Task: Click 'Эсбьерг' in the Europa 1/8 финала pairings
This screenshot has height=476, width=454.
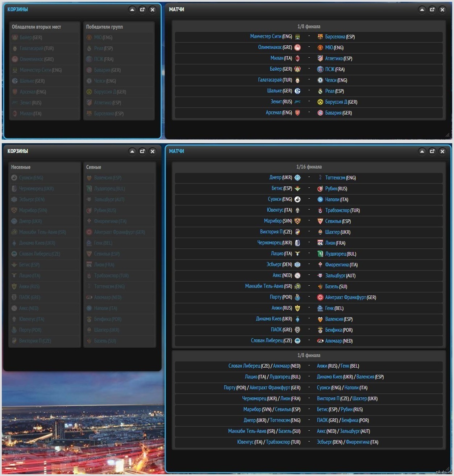Action: pos(324,442)
